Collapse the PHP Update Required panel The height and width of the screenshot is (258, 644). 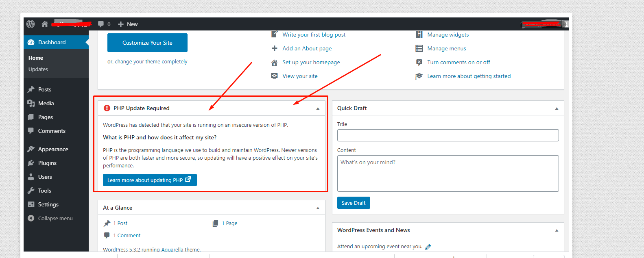[318, 108]
